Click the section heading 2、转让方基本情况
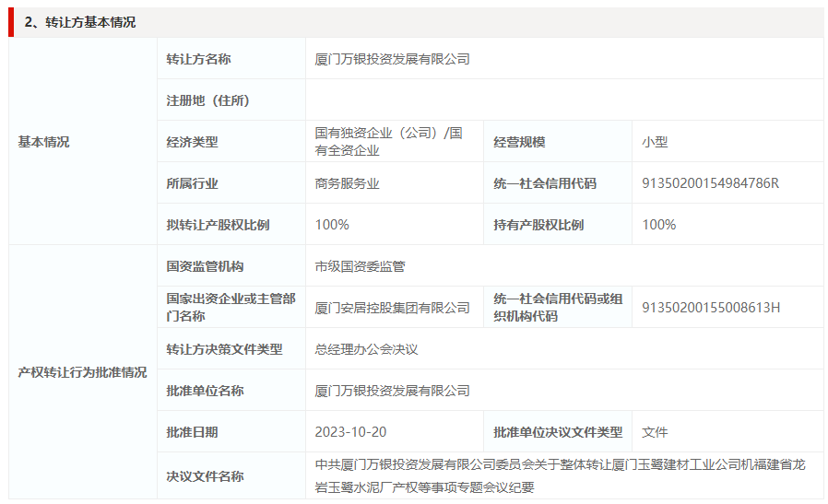This screenshot has width=828, height=504. pos(79,22)
